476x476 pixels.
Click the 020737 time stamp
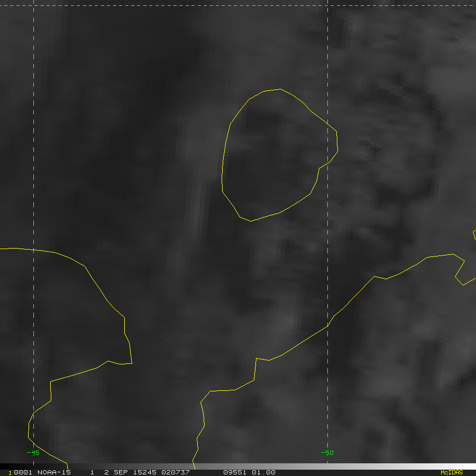175,472
